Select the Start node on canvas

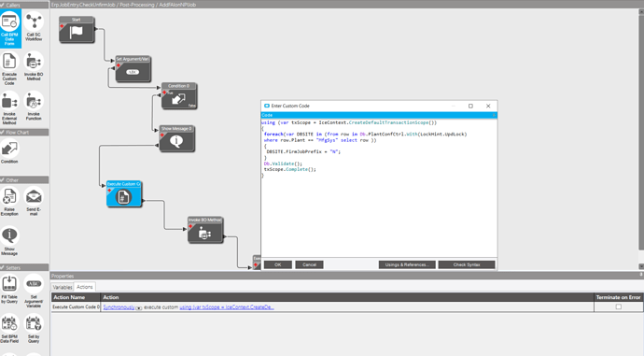click(77, 30)
